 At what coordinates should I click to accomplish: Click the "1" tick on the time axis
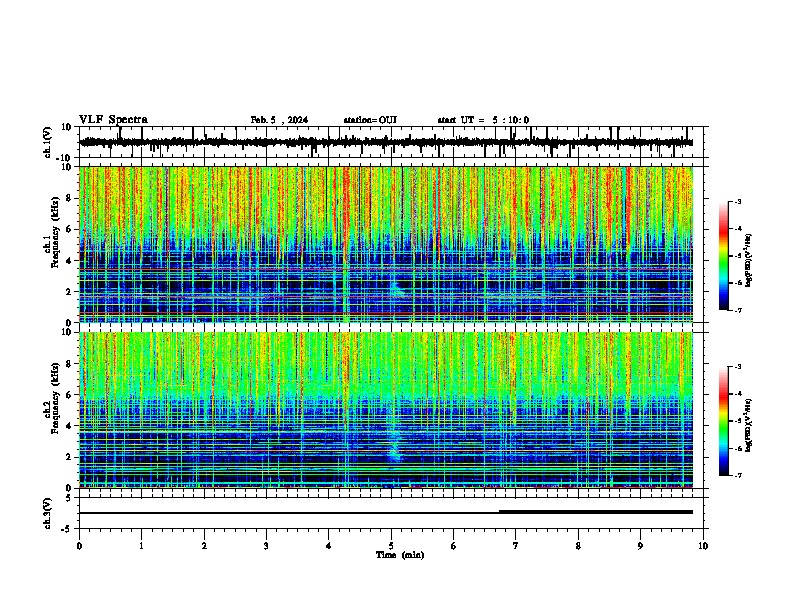click(x=141, y=546)
